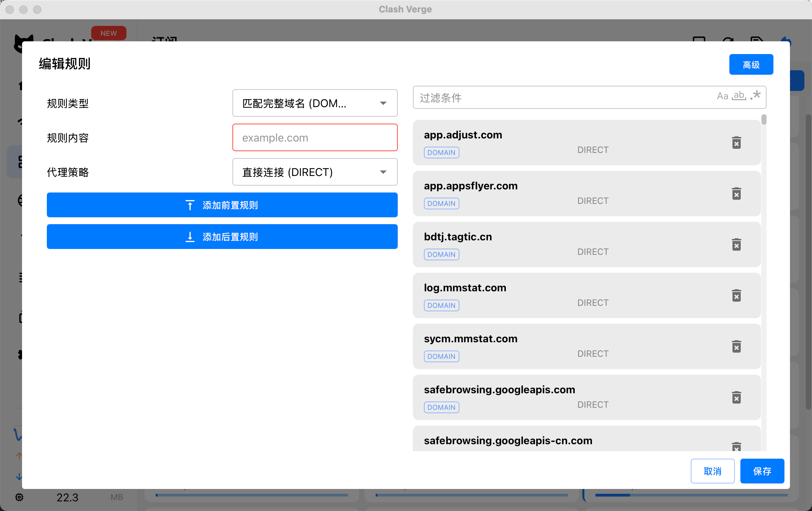The image size is (812, 511).
Task: Click 保存 to save rules
Action: pos(762,471)
